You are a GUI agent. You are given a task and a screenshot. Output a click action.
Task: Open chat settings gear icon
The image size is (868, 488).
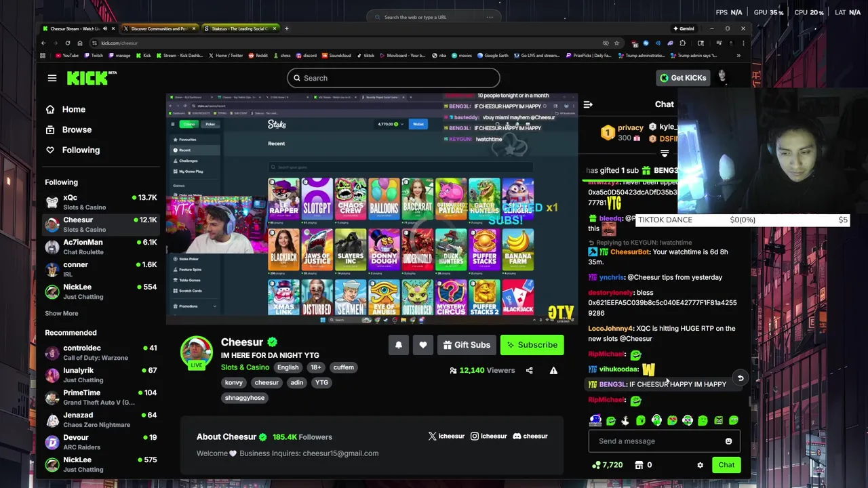[x=700, y=465]
